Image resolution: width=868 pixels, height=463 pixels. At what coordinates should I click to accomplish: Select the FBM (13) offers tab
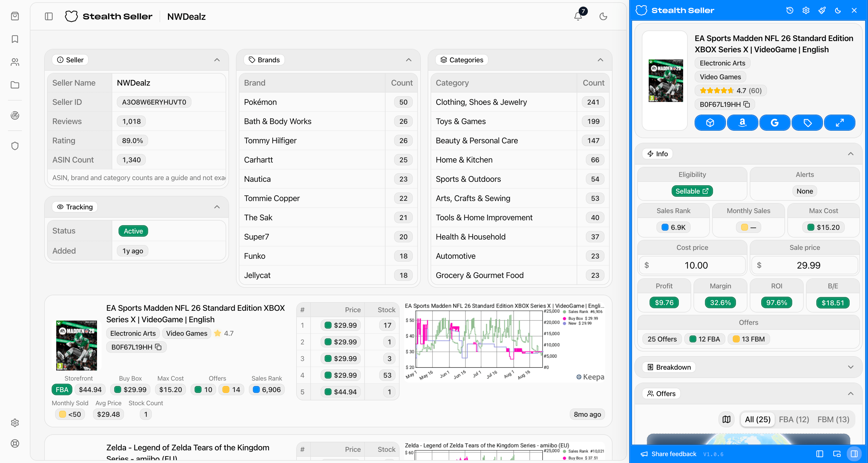tap(833, 420)
